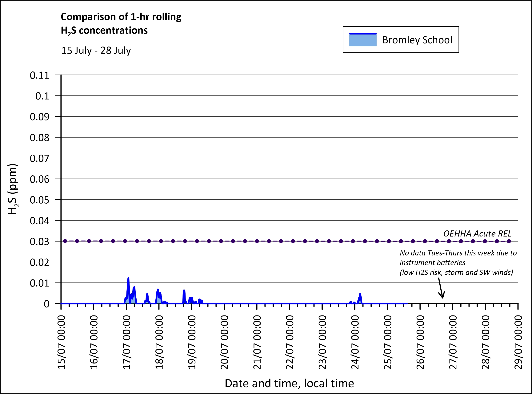Click the 0.06 y-axis tick label

point(40,179)
